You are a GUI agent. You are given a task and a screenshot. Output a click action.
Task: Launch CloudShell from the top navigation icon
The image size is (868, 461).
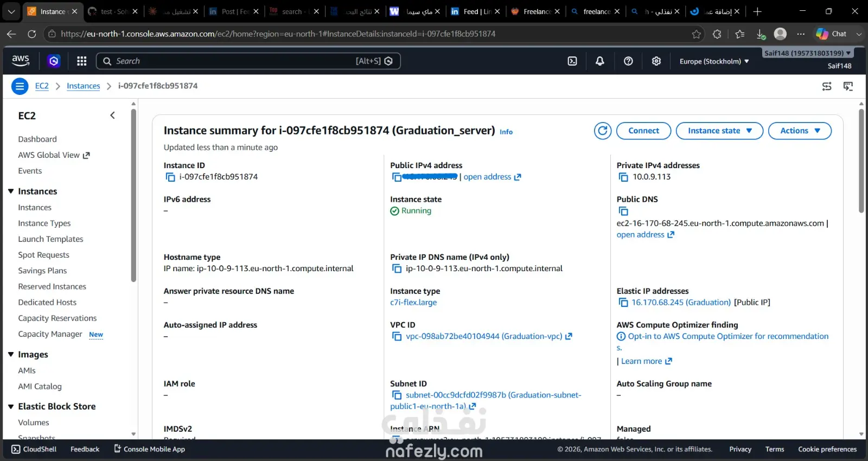pyautogui.click(x=572, y=61)
